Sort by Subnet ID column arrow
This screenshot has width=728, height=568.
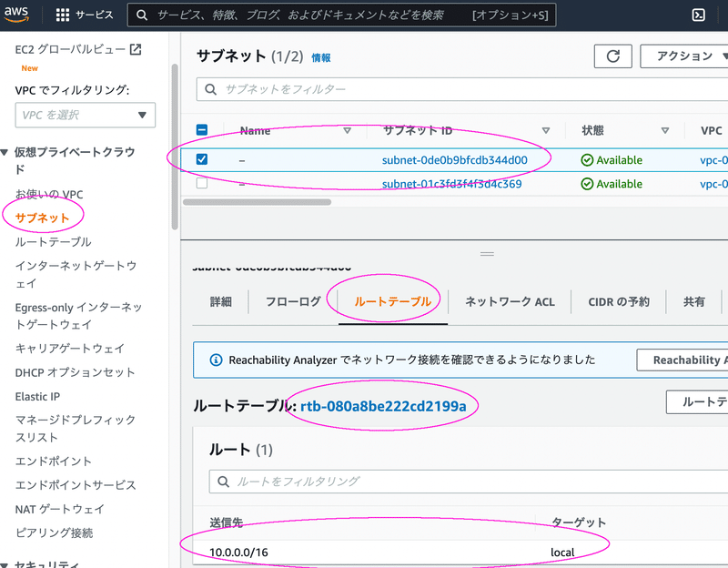(x=546, y=130)
